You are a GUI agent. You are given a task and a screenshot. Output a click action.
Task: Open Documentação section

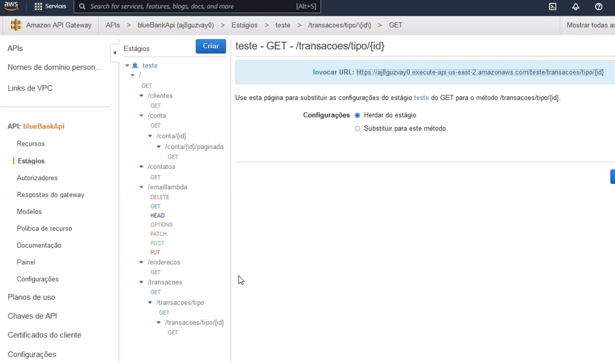pos(39,246)
